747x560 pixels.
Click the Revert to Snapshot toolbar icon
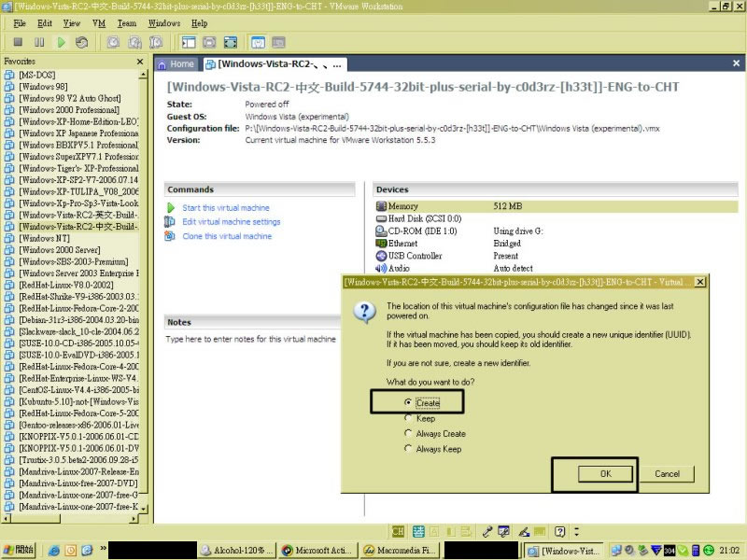pos(134,42)
